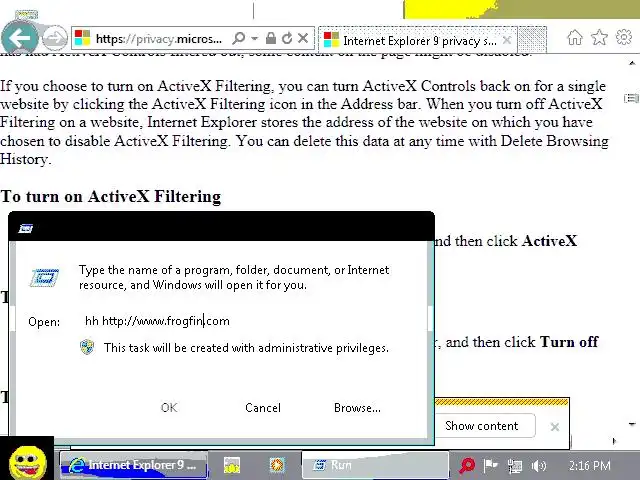The image size is (640, 480).
Task: Click the Run taskbar button
Action: [x=375, y=465]
